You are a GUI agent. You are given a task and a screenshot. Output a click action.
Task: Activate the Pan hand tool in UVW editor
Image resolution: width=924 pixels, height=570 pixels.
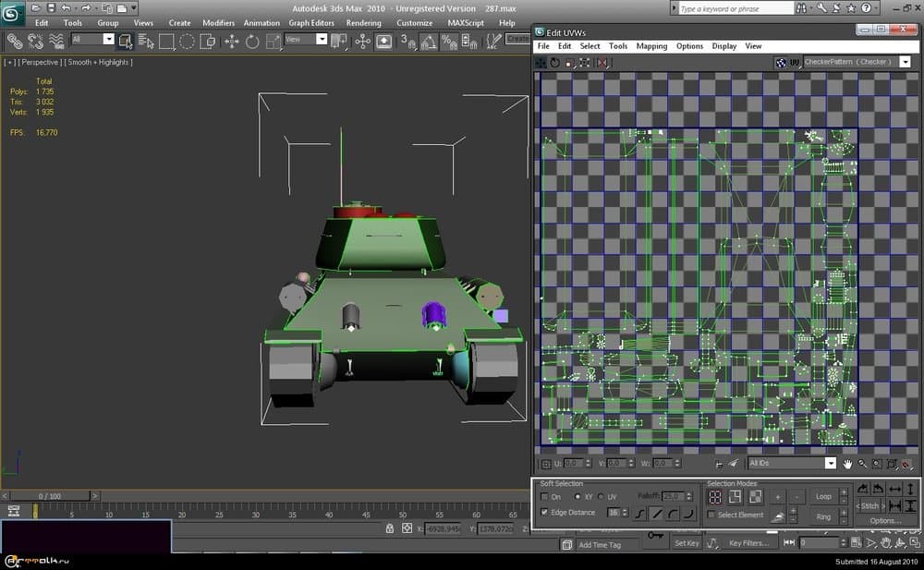point(847,464)
